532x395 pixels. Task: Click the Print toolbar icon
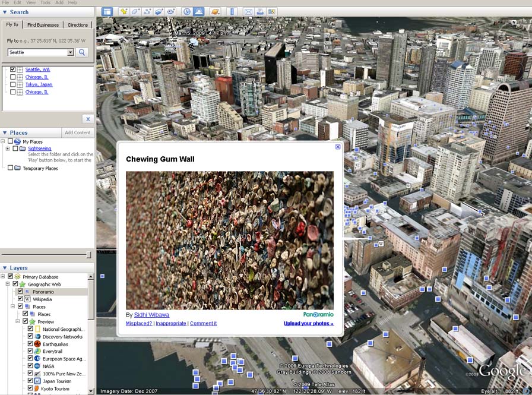point(260,11)
